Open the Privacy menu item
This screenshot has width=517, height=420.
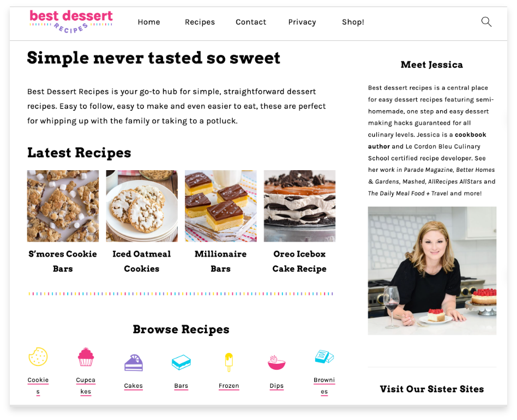tap(302, 22)
